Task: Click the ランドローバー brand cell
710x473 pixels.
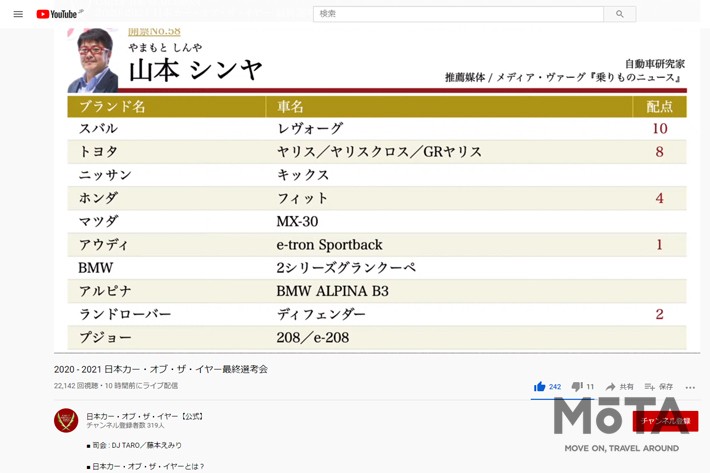Action: pyautogui.click(x=125, y=314)
